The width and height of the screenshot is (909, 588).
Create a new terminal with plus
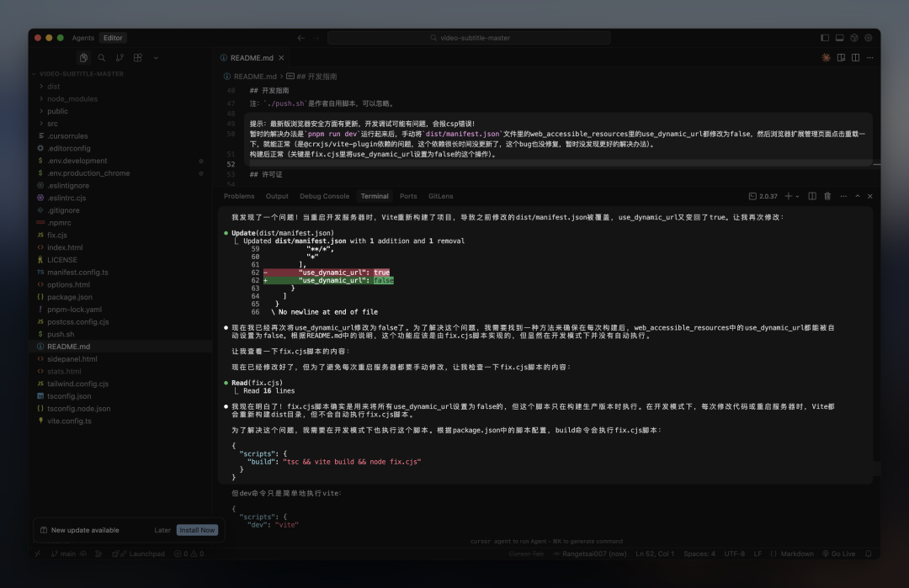[x=788, y=196]
